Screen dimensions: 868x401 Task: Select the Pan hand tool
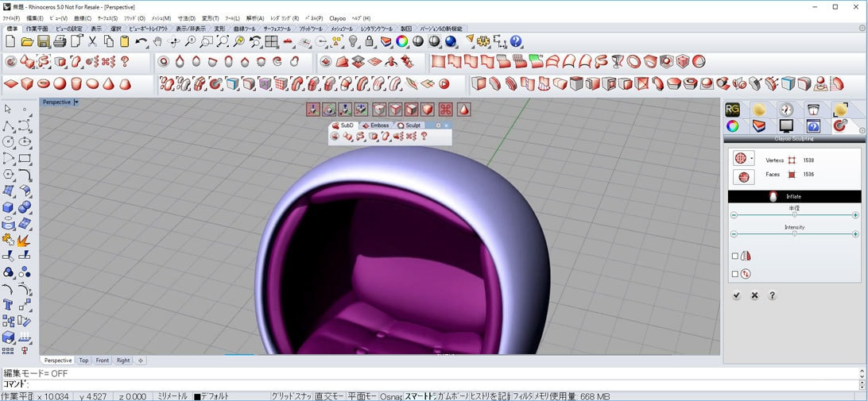coord(157,41)
